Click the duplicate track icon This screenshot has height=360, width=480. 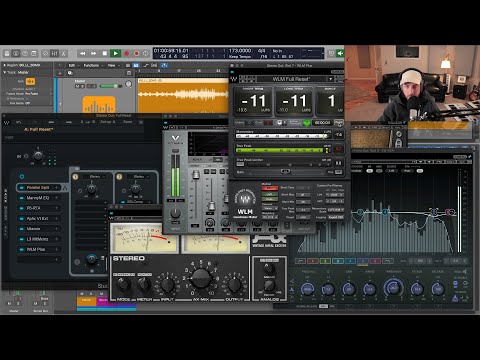[70, 73]
